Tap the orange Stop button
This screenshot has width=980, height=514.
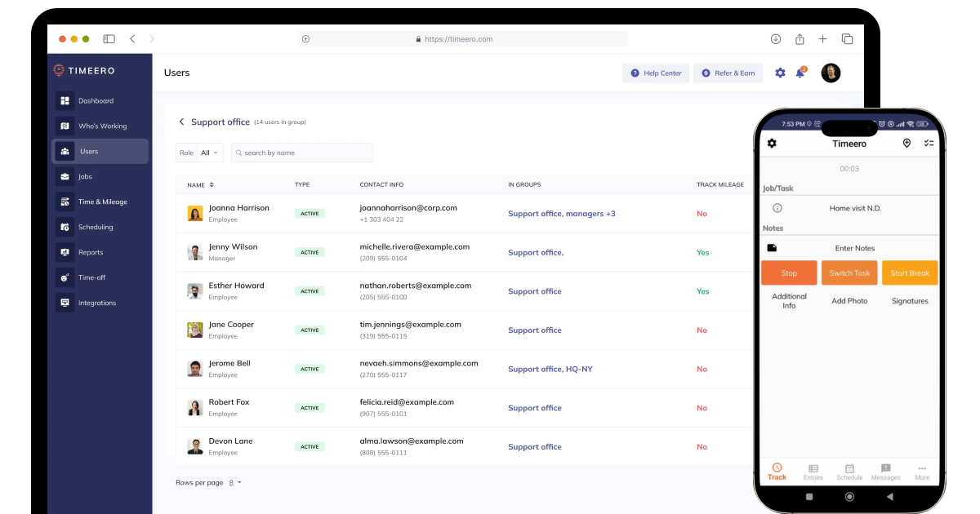[789, 273]
